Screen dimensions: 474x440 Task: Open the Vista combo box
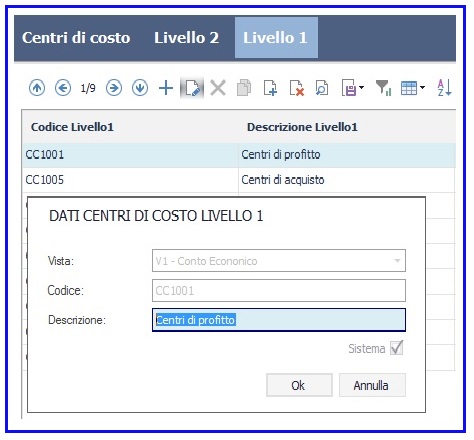[279, 261]
